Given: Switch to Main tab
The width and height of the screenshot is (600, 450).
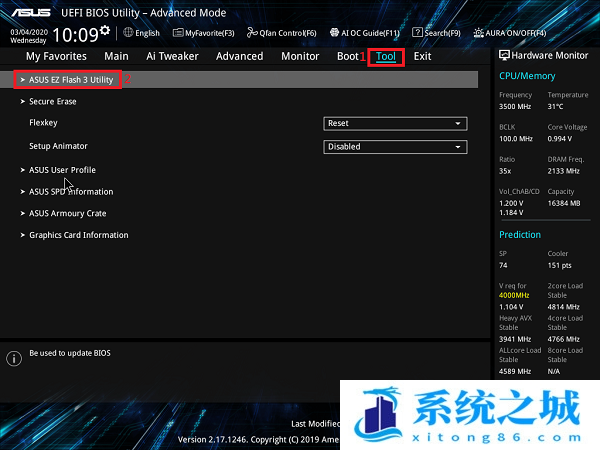Looking at the screenshot, I should 116,56.
